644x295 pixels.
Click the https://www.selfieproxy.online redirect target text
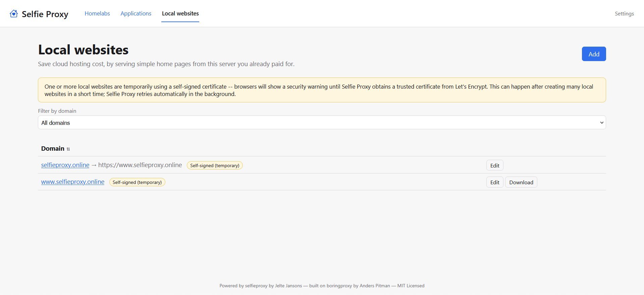pyautogui.click(x=140, y=165)
